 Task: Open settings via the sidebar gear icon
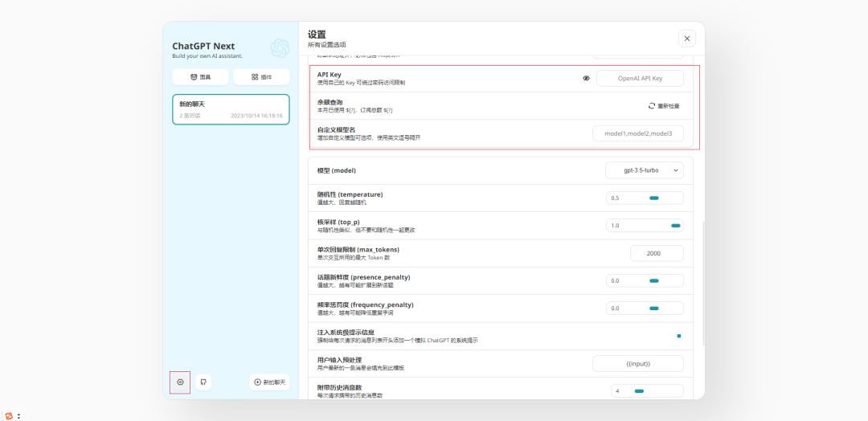(181, 382)
